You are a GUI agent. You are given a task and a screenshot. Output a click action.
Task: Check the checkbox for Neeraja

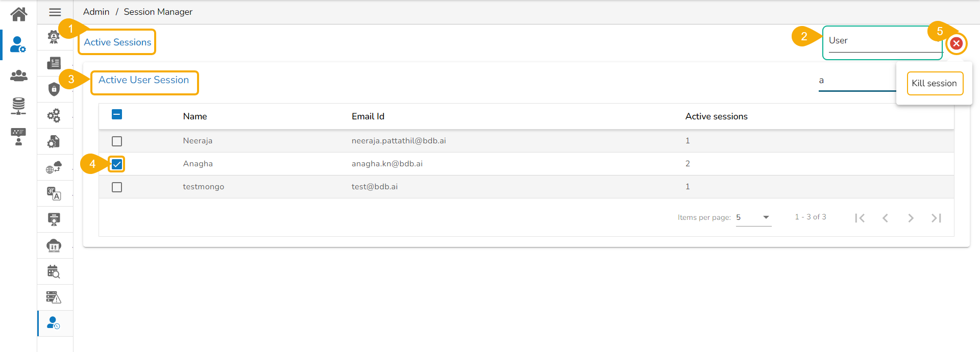point(117,141)
